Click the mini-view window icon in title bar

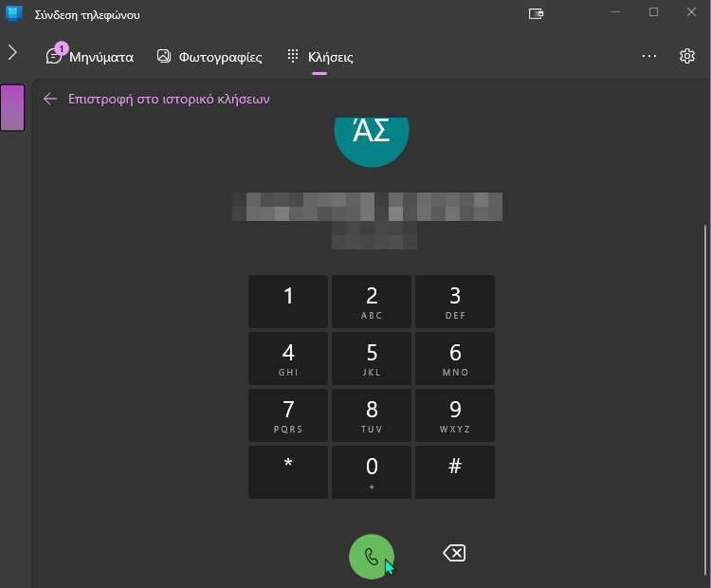[x=536, y=13]
